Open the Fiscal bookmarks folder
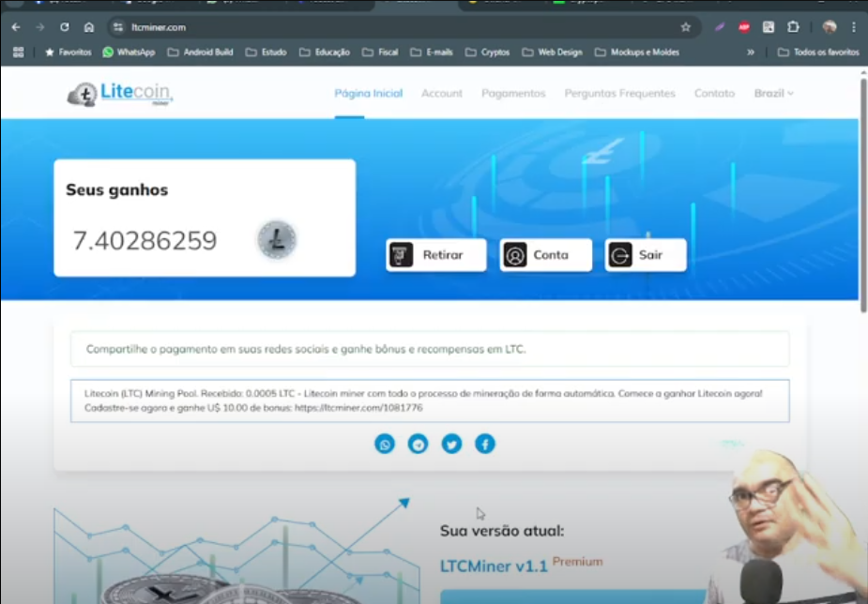This screenshot has height=604, width=868. click(x=380, y=52)
